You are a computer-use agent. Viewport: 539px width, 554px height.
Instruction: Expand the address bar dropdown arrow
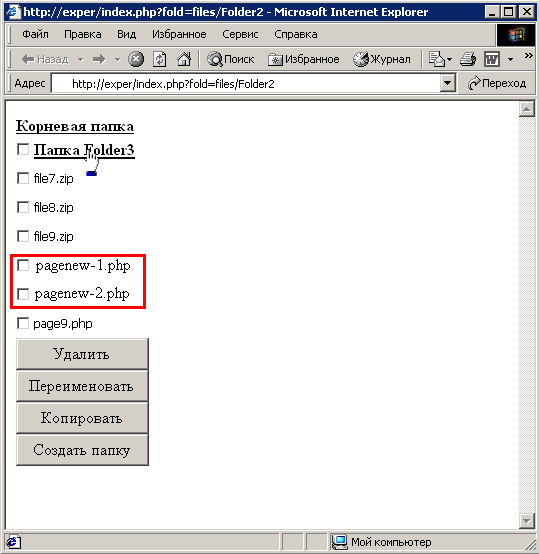tap(448, 83)
